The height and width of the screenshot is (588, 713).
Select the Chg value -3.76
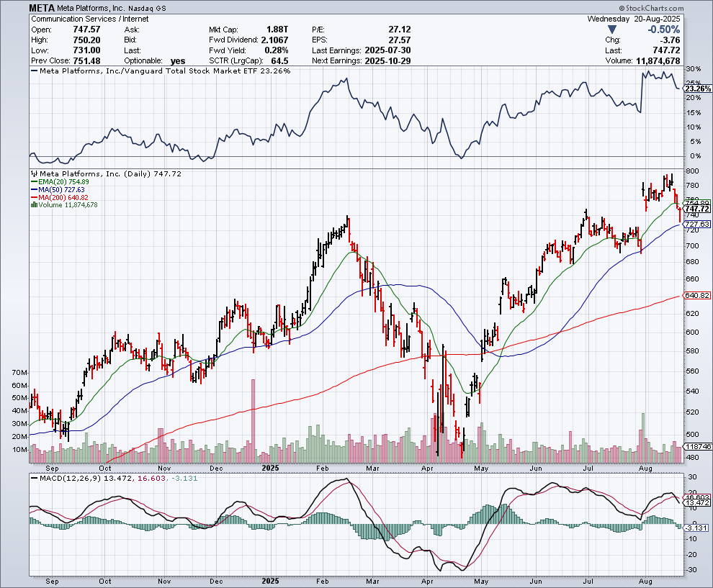pyautogui.click(x=670, y=40)
